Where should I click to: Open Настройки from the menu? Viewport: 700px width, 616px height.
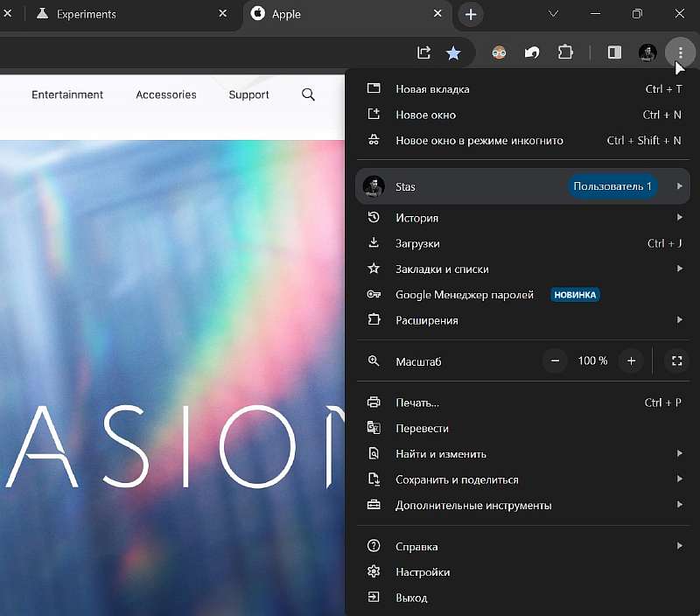click(x=424, y=571)
